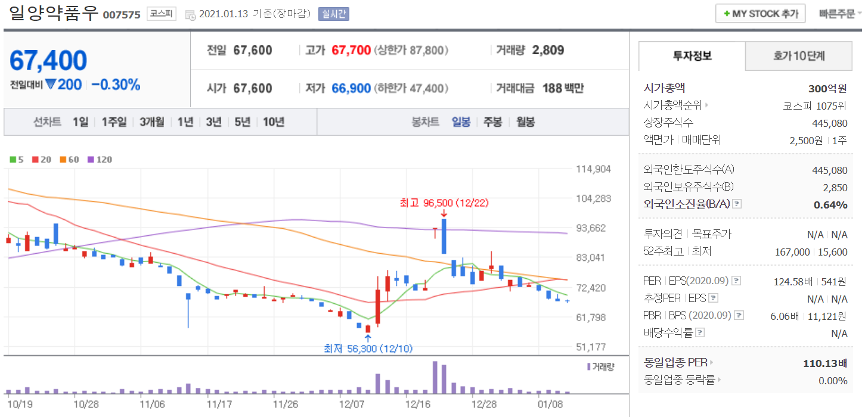Select the 일봉 candlestick chart option
Image resolution: width=868 pixels, height=417 pixels.
[461, 122]
